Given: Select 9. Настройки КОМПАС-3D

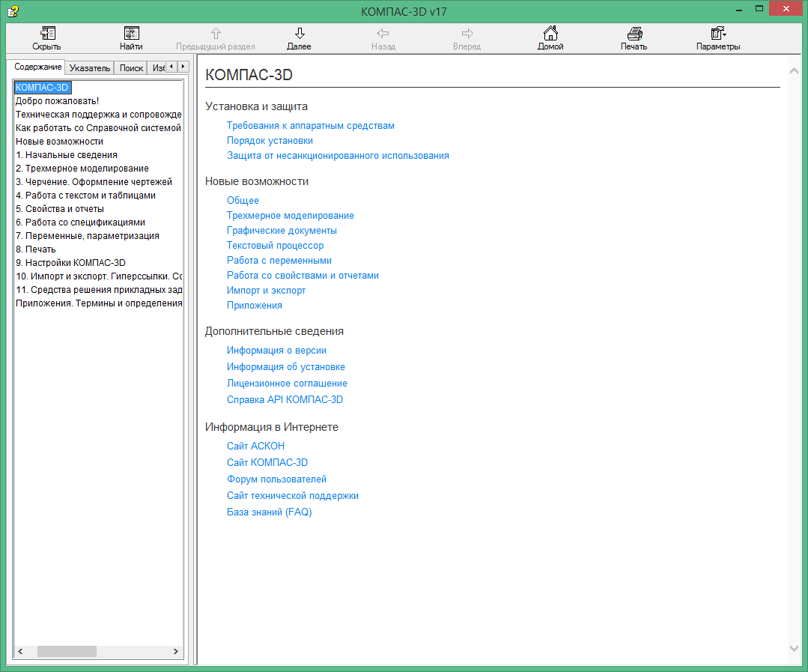Looking at the screenshot, I should pyautogui.click(x=70, y=262).
